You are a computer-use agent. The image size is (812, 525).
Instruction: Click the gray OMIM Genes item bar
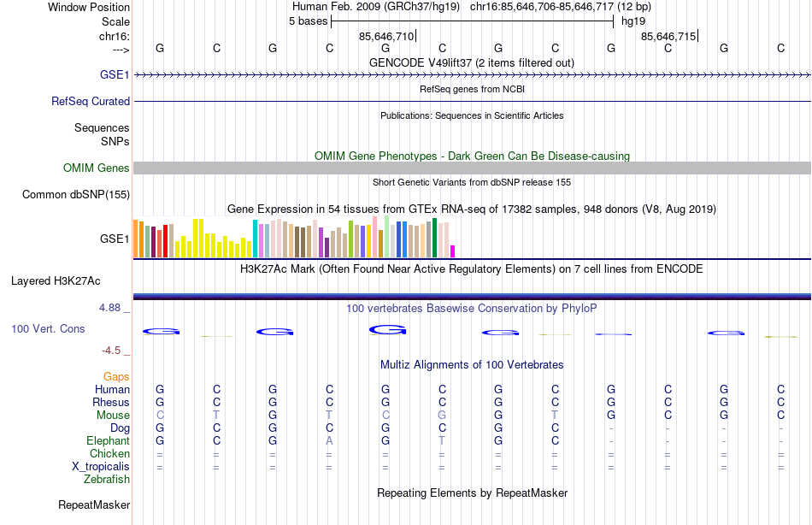click(473, 168)
